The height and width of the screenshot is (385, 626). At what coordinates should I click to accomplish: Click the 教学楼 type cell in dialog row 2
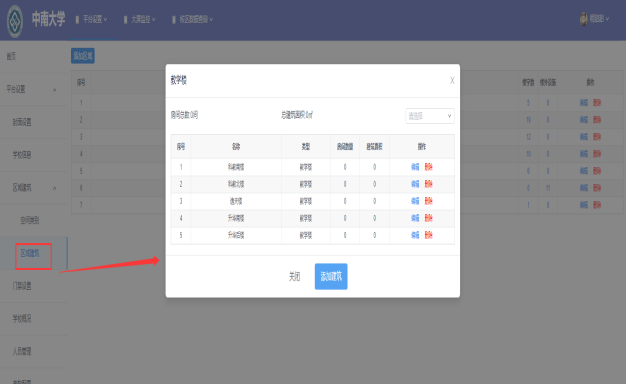306,184
